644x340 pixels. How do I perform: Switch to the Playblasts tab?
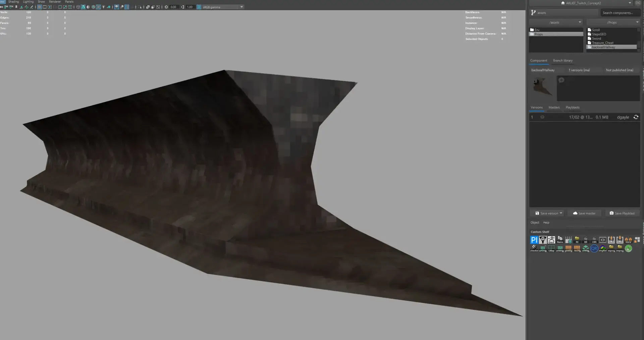coord(572,107)
